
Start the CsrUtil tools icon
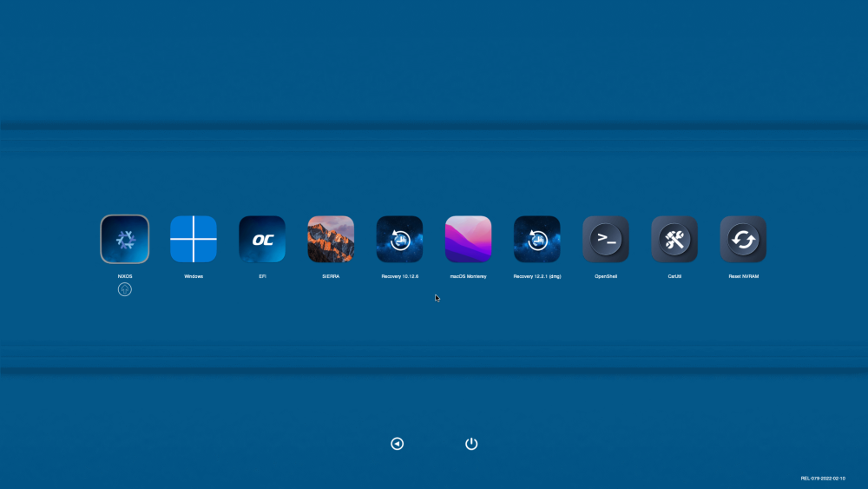(x=674, y=239)
